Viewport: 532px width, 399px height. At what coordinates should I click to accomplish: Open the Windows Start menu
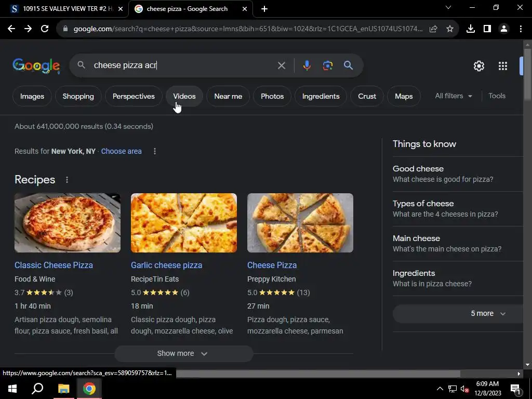(12, 389)
